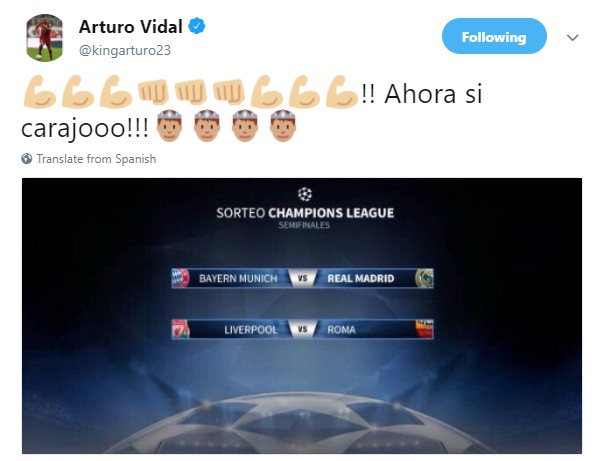Click the Liverpool vs Roma matchup bar
The width and height of the screenshot is (608, 461).
point(302,329)
